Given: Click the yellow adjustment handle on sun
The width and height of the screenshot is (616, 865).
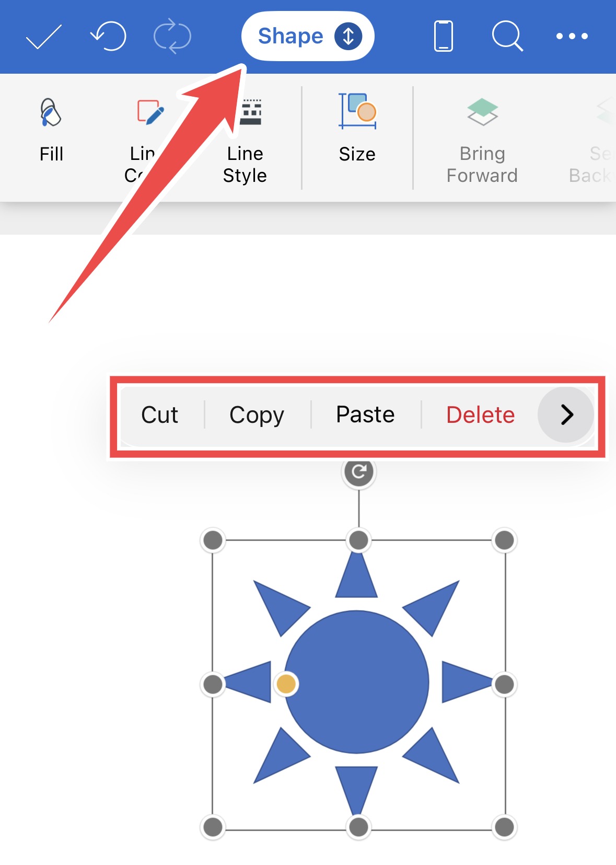Looking at the screenshot, I should point(286,684).
